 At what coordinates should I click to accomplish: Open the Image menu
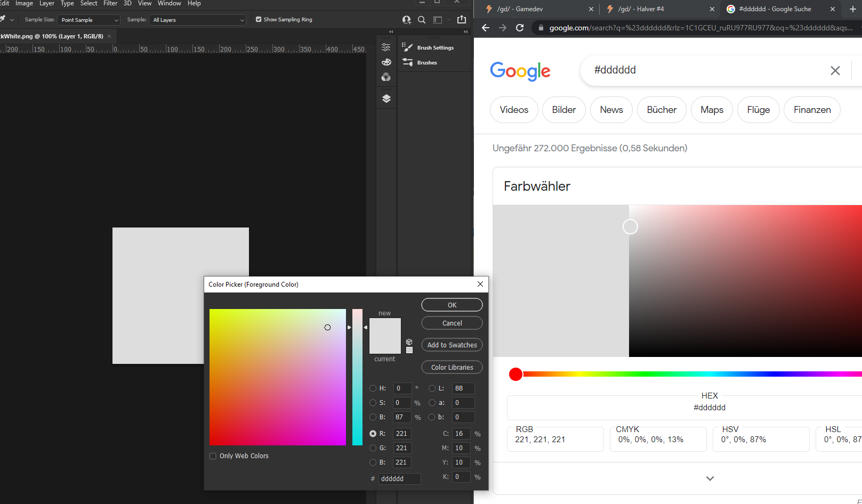point(24,3)
